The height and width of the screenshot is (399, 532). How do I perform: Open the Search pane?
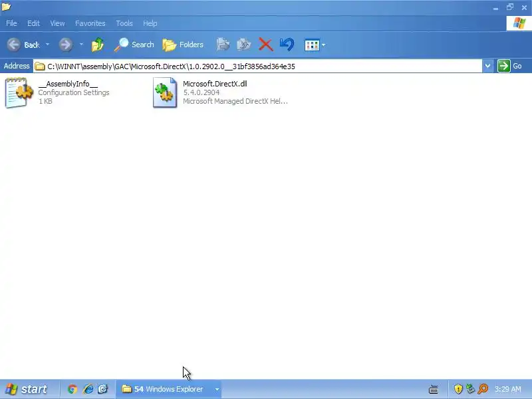[x=134, y=45]
